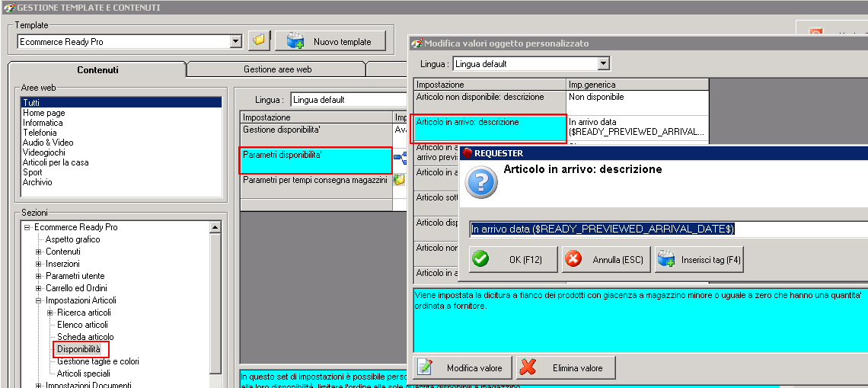Viewport: 868px width, 388px height.
Task: Switch to the Gestione aree web tab
Action: [x=277, y=69]
